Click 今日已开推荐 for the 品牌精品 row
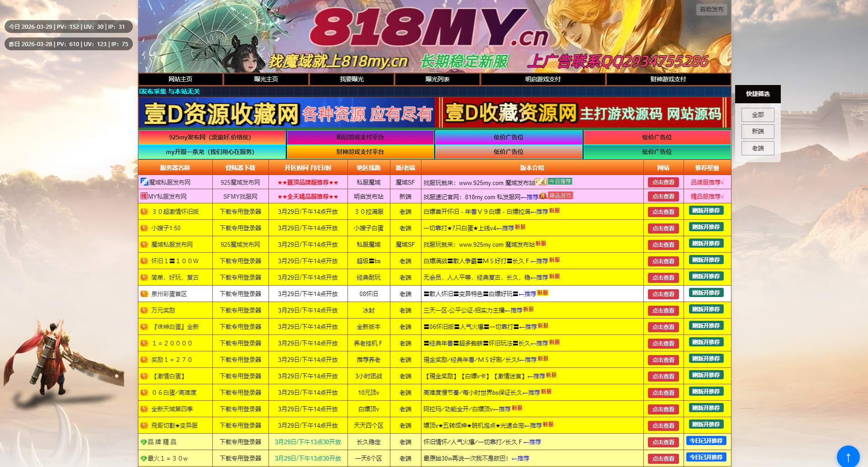This screenshot has height=467, width=868. pos(706,441)
